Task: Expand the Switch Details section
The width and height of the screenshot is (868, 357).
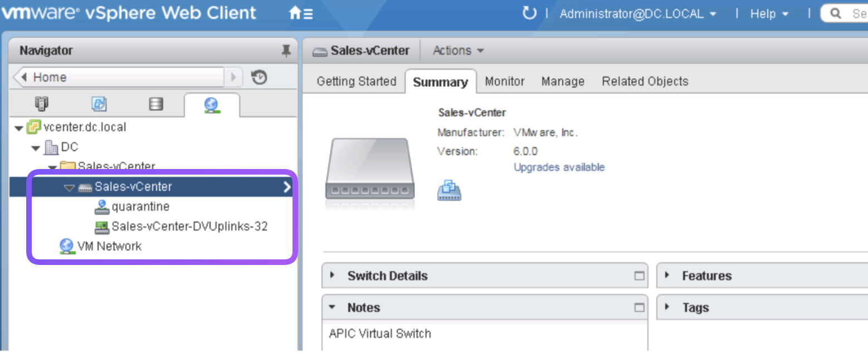Action: (333, 275)
